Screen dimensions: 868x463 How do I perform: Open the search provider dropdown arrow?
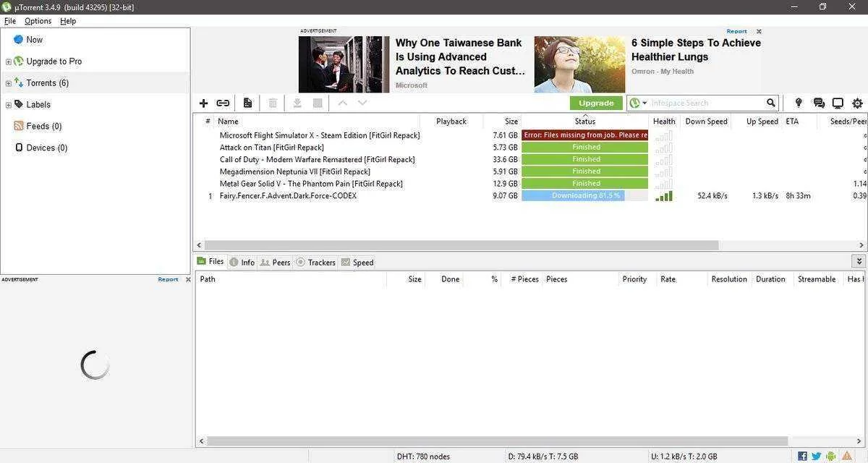644,103
